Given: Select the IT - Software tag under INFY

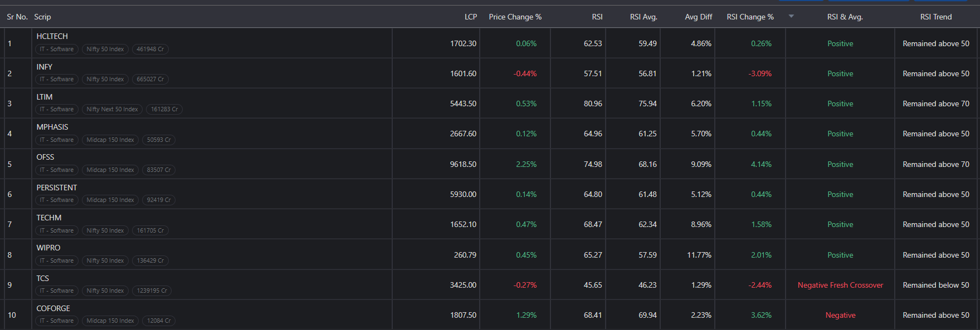Looking at the screenshot, I should (x=57, y=79).
